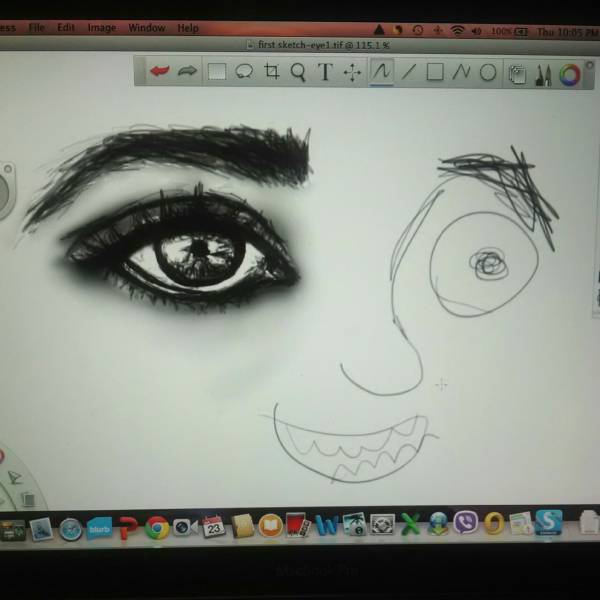Select the polyline draw style
Viewport: 600px width, 600px height.
click(461, 71)
